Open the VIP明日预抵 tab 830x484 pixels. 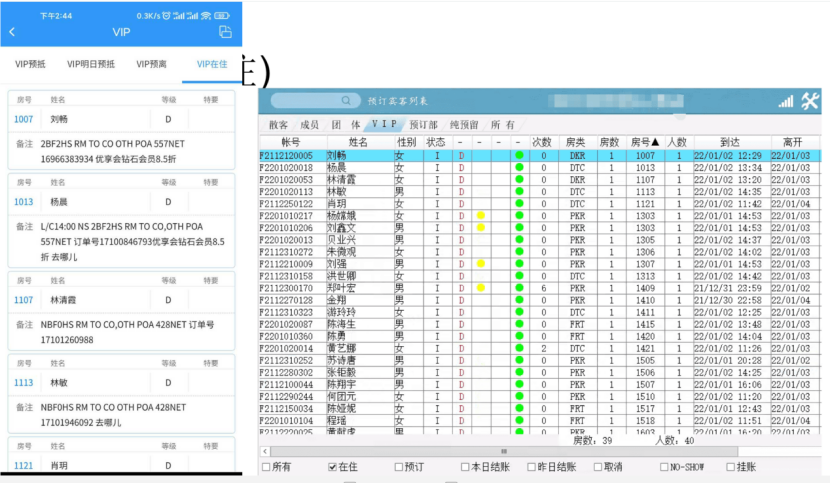tap(91, 64)
